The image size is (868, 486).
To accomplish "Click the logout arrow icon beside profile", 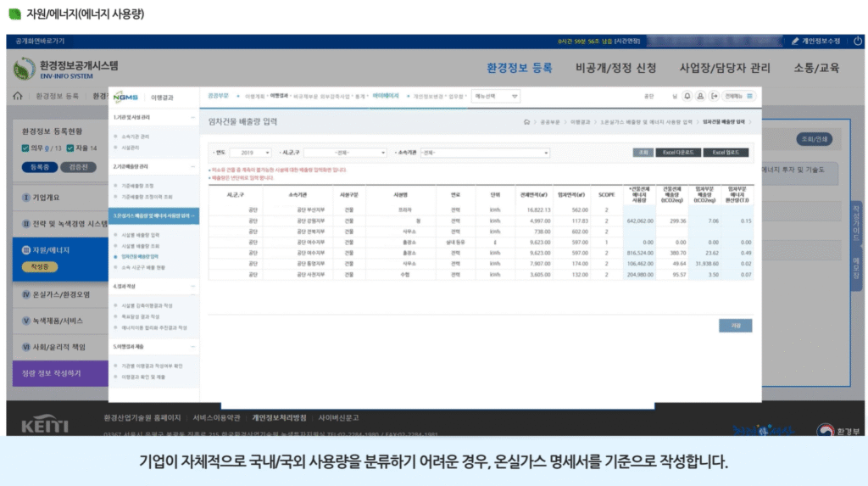I will pos(715,96).
